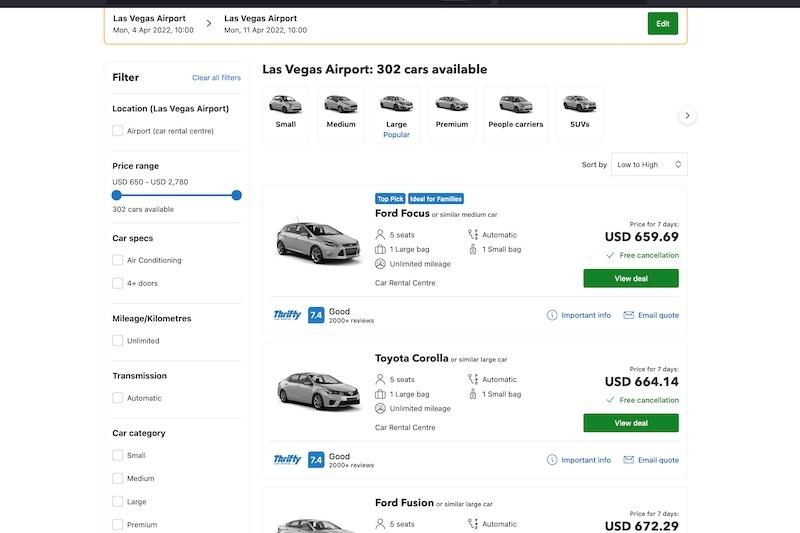Image resolution: width=800 pixels, height=533 pixels.
Task: Grab the maximum price slider handle
Action: coord(236,195)
